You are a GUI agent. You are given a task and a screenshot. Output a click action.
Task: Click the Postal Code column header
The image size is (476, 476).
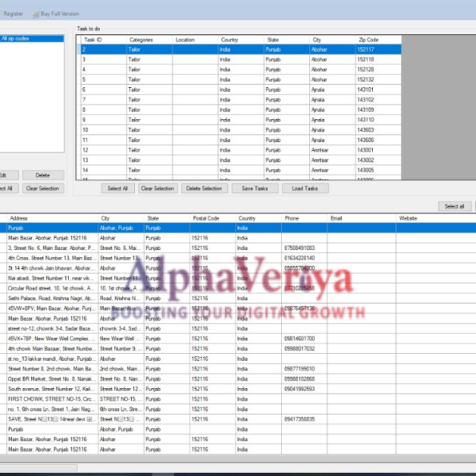pos(213,218)
